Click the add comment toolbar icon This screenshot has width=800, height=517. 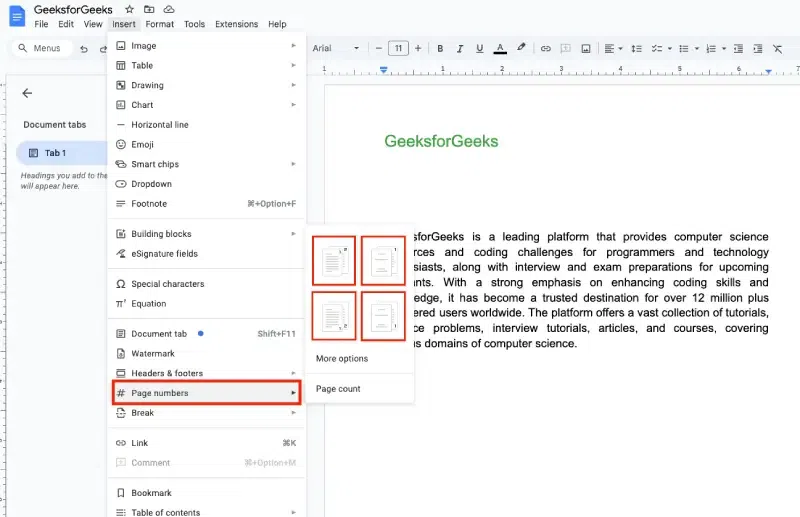point(565,48)
